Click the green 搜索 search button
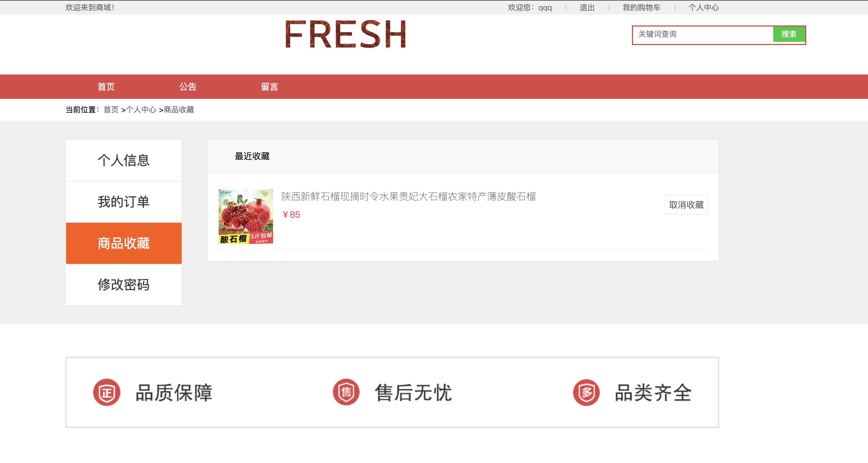868x463 pixels. pyautogui.click(x=789, y=34)
